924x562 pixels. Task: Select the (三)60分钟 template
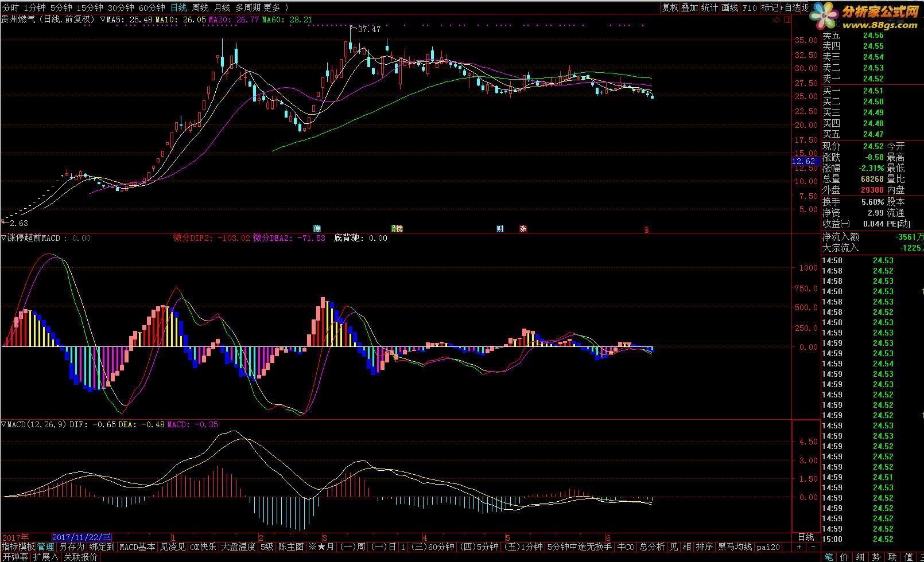pos(432,547)
